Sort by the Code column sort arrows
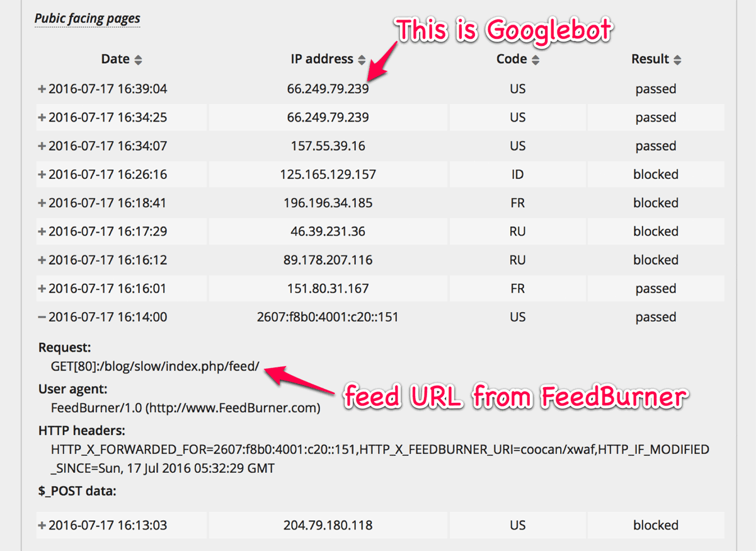Image resolution: width=756 pixels, height=551 pixels. (535, 60)
